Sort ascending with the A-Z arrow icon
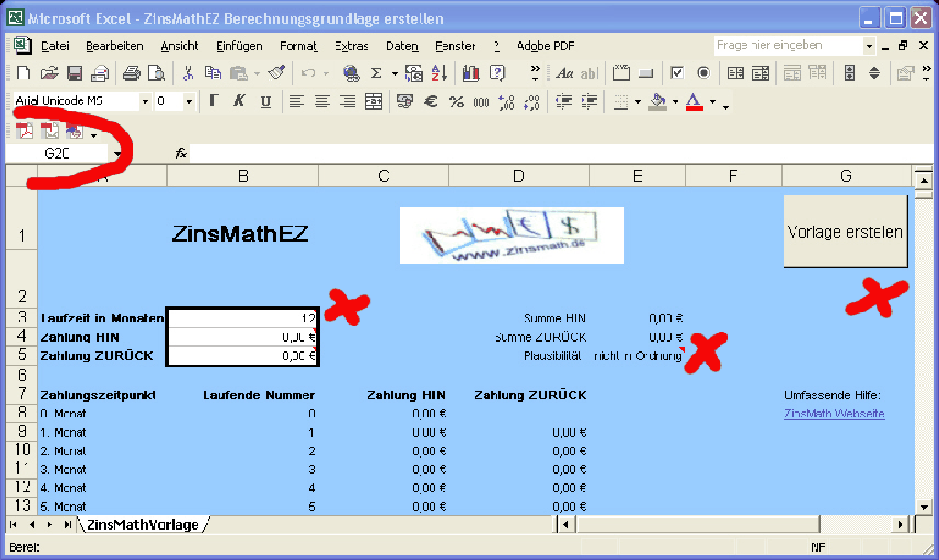This screenshot has height=560, width=939. point(439,73)
